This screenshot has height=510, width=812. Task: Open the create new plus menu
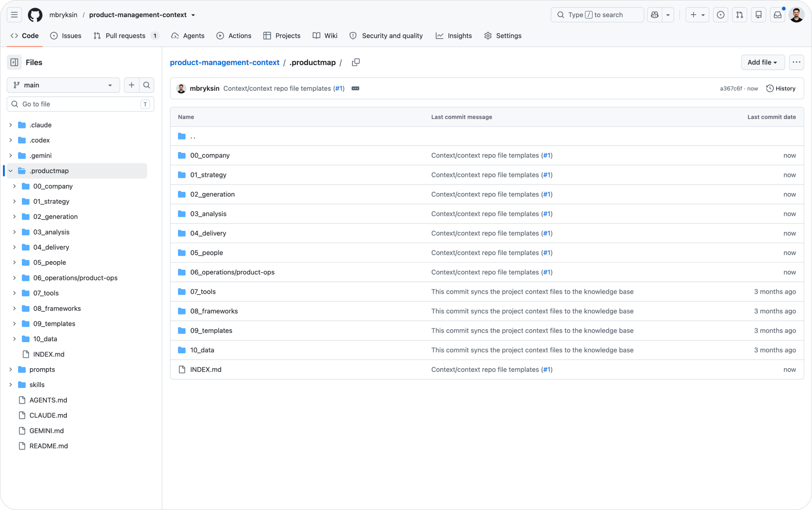697,15
